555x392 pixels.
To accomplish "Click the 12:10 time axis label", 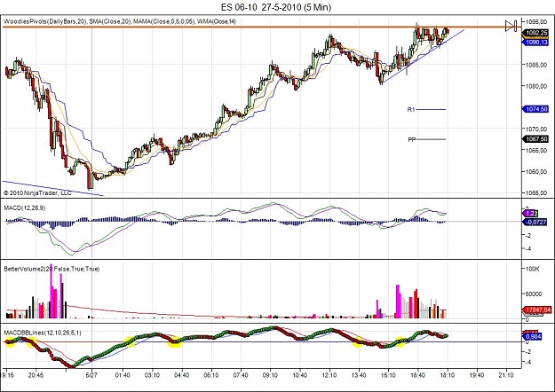I will (329, 375).
